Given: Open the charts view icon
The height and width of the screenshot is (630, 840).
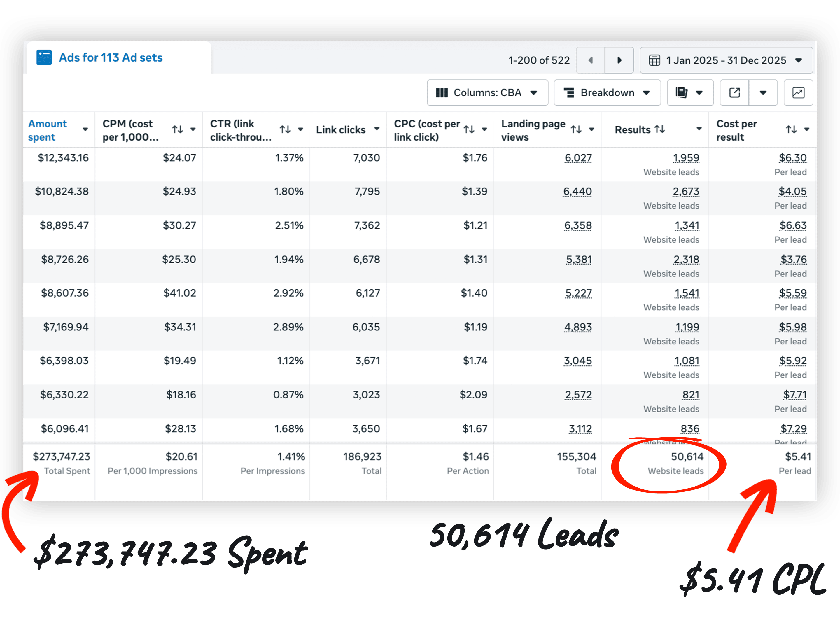Looking at the screenshot, I should (x=798, y=92).
